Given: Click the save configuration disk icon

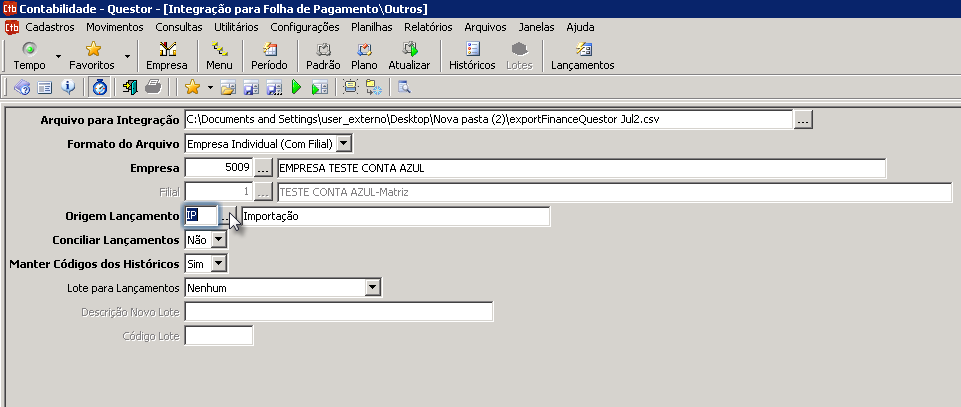Looking at the screenshot, I should (251, 88).
